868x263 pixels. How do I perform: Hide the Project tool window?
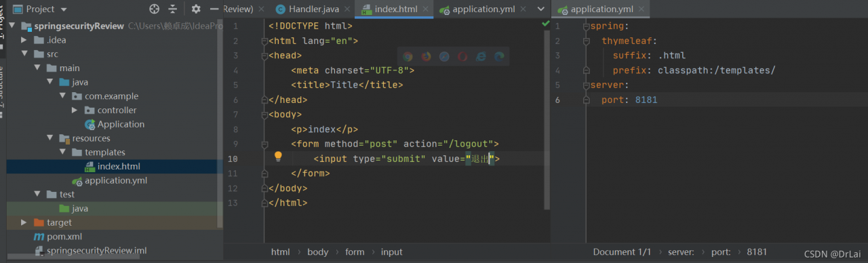(214, 9)
